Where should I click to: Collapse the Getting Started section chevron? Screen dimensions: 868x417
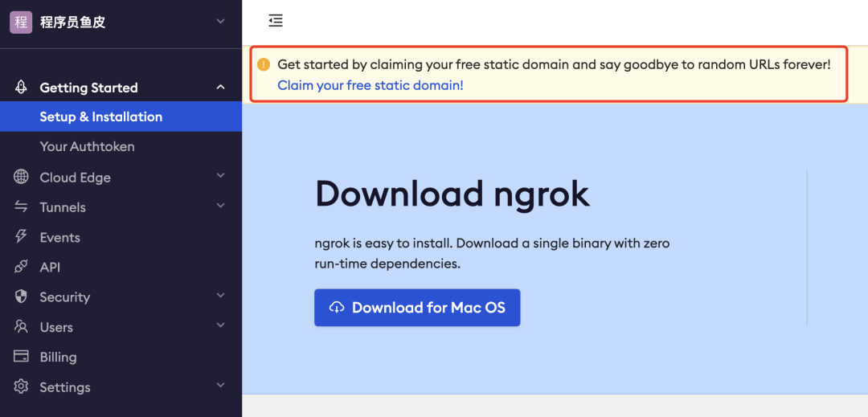tap(220, 88)
